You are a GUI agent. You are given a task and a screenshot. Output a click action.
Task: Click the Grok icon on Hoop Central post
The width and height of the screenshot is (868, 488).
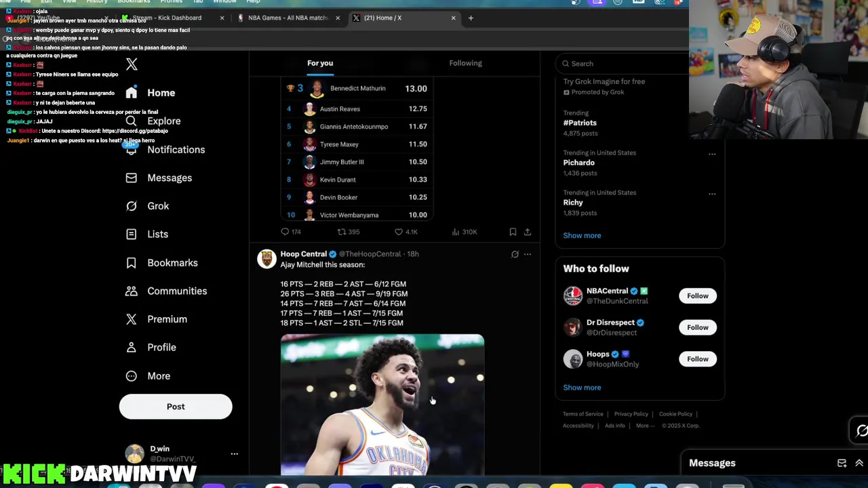tap(515, 254)
